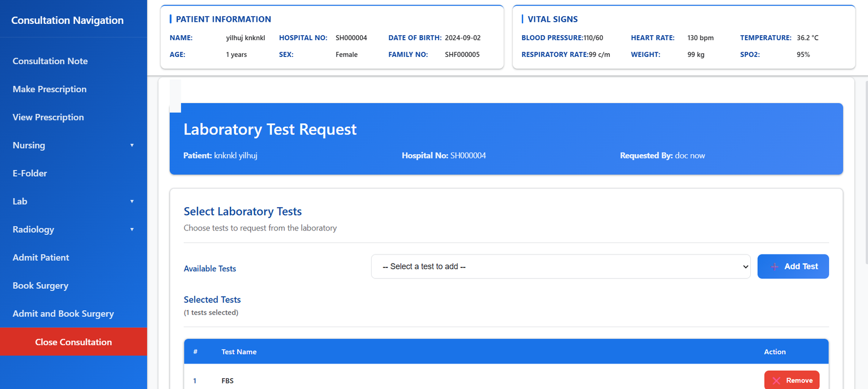
Task: Expand the Nursing submenu arrow
Action: (132, 145)
